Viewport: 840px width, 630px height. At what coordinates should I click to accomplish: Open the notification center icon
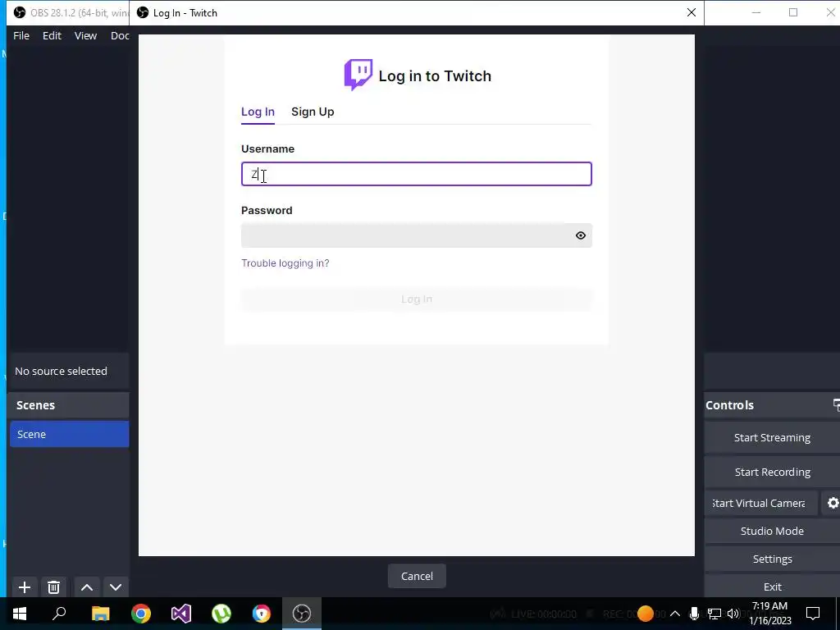pos(813,614)
